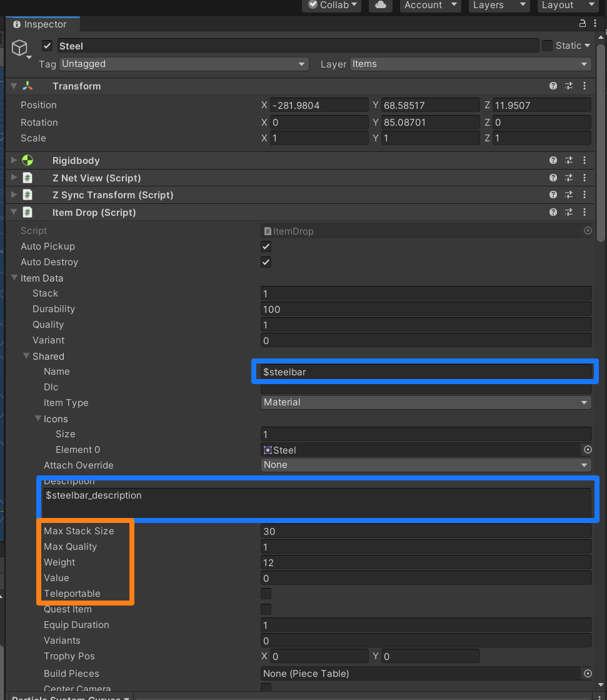
Task: Click the Durability value field
Action: click(426, 309)
